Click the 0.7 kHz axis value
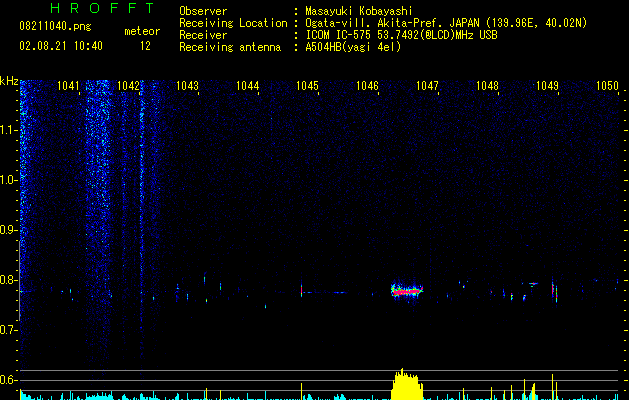This screenshot has width=629, height=400. (8, 330)
